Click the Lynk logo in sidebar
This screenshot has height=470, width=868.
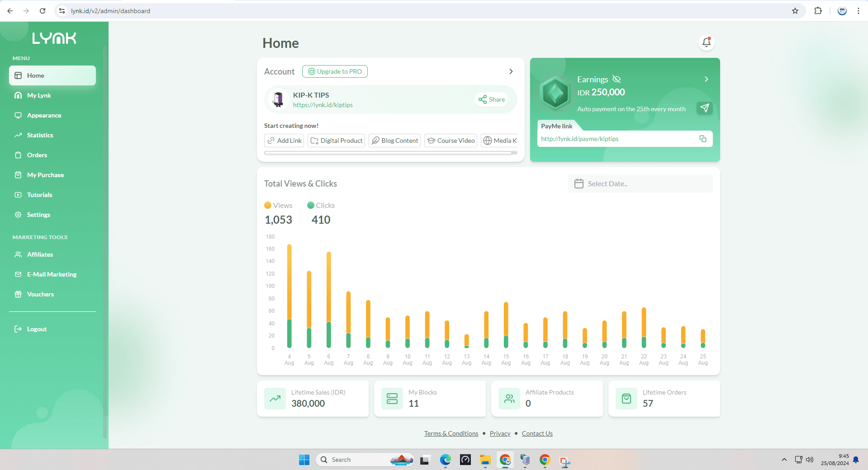point(54,38)
